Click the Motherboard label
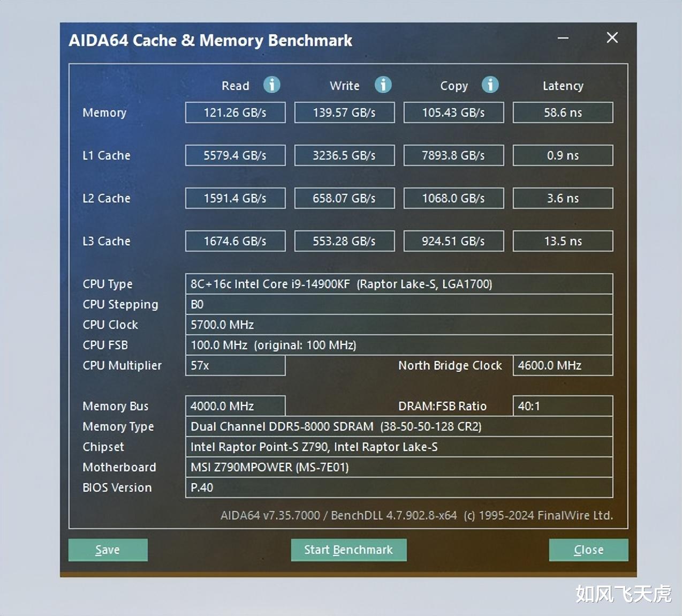Viewport: 682px width, 616px height. pos(119,467)
